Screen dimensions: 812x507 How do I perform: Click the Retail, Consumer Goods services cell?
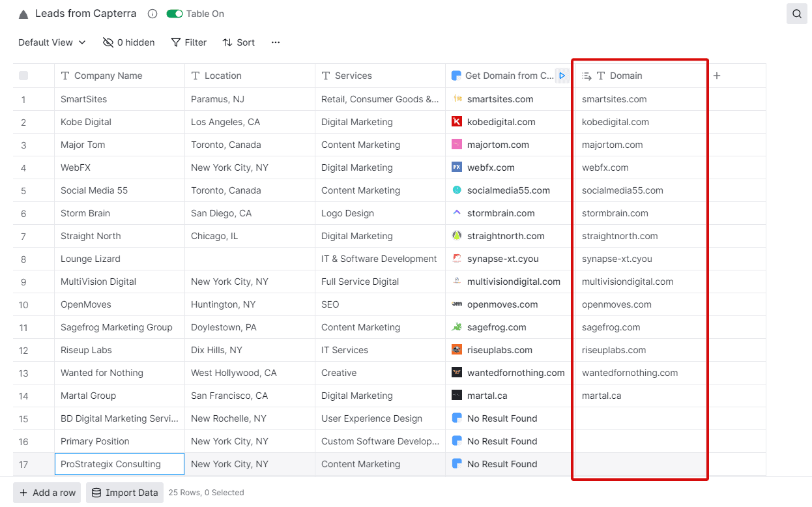[x=381, y=99]
